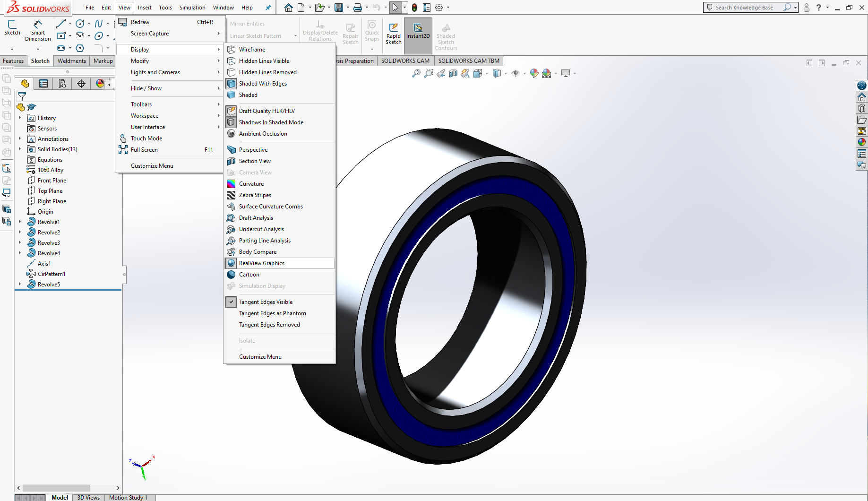Image resolution: width=868 pixels, height=501 pixels.
Task: Open the Simulation menu
Action: (x=192, y=7)
